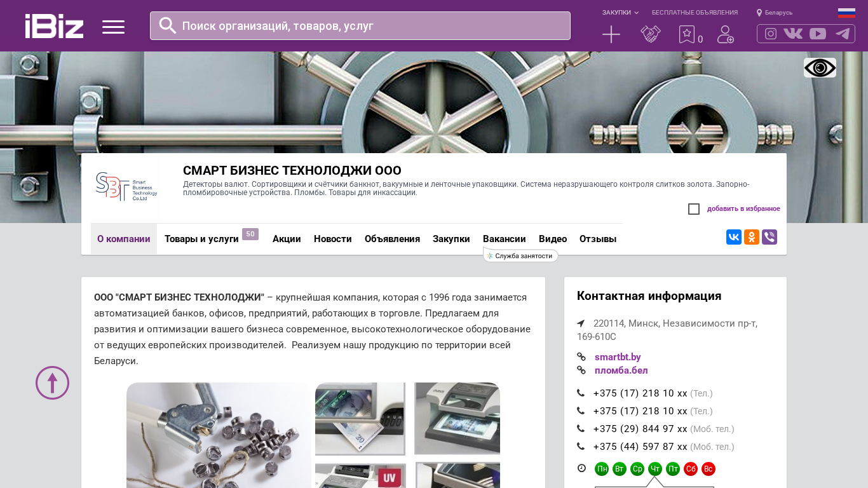This screenshot has height=488, width=868.
Task: Open the handshake partnership icon
Action: point(651,34)
